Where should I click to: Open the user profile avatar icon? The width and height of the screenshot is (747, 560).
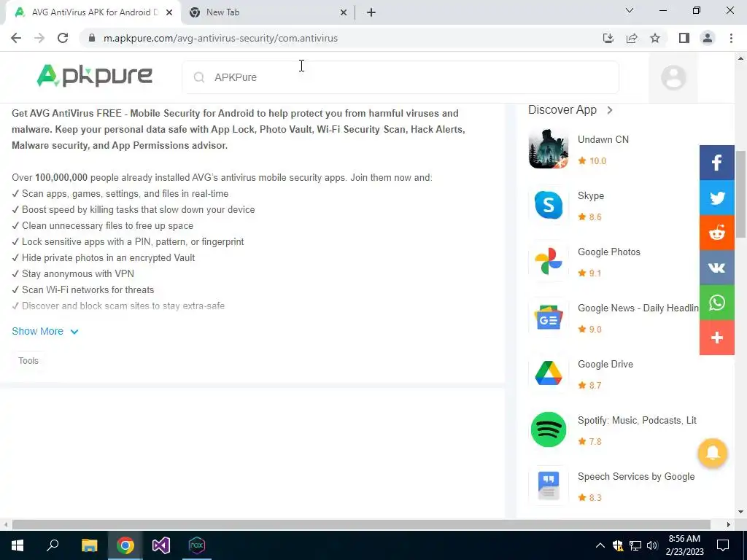(673, 77)
